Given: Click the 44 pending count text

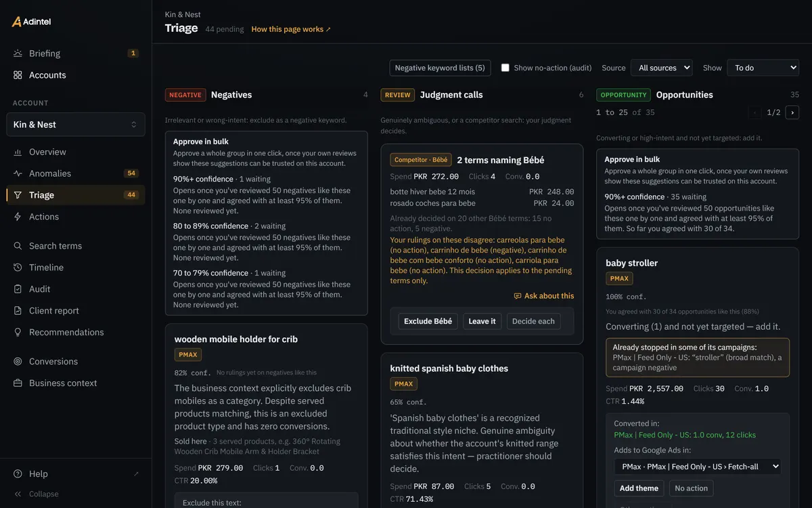Looking at the screenshot, I should tap(225, 29).
